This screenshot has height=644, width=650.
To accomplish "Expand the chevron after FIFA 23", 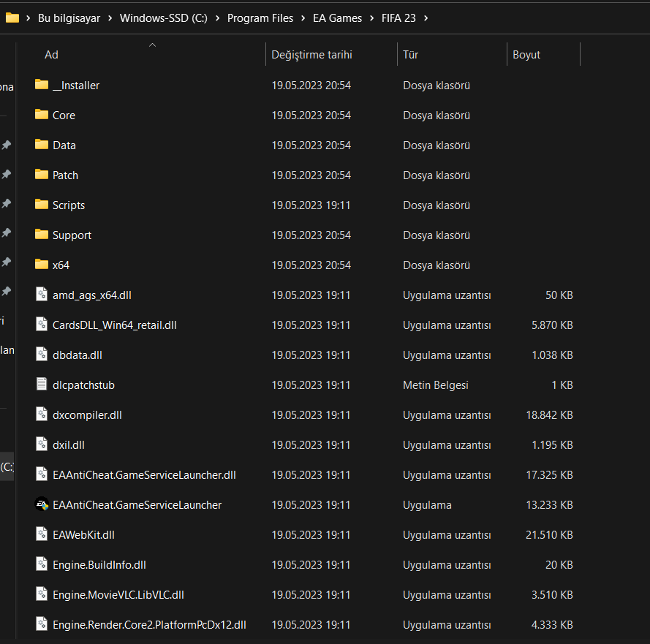I will (426, 18).
